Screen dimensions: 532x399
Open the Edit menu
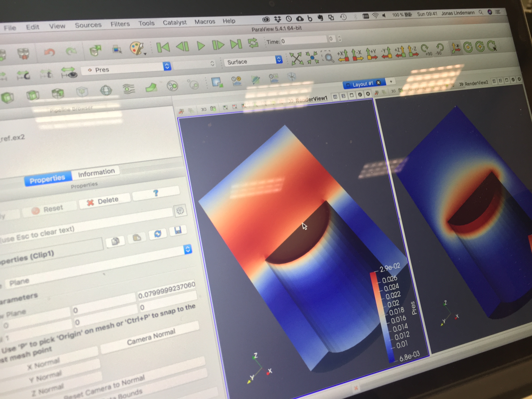click(x=32, y=27)
